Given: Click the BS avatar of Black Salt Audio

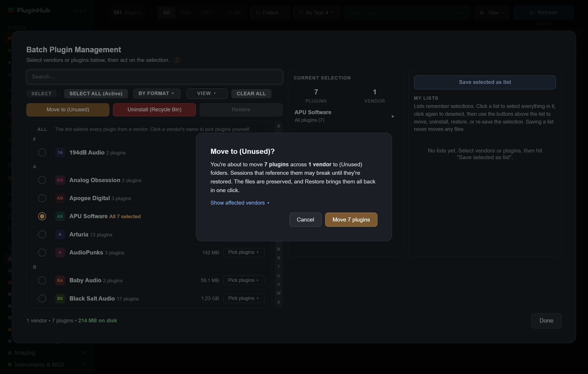Looking at the screenshot, I should tap(60, 298).
